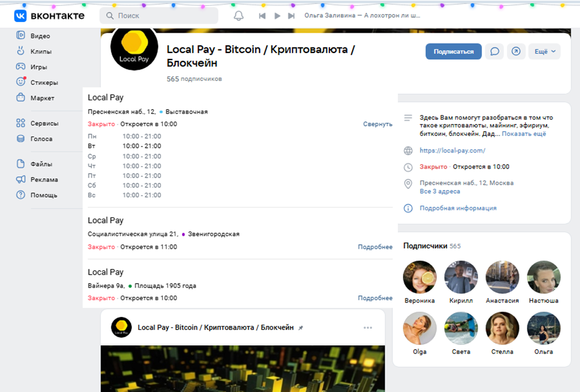Click the Клипы hand icon
The height and width of the screenshot is (392, 580).
click(x=21, y=51)
